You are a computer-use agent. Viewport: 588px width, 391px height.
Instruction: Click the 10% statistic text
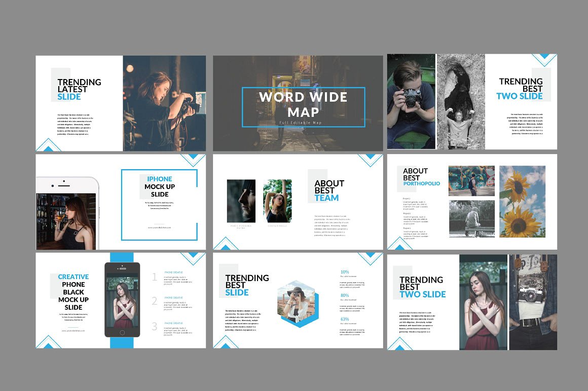(x=345, y=272)
